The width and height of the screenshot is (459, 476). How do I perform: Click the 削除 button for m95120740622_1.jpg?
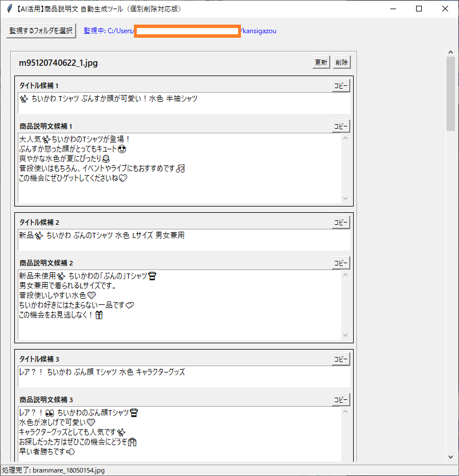[x=342, y=62]
